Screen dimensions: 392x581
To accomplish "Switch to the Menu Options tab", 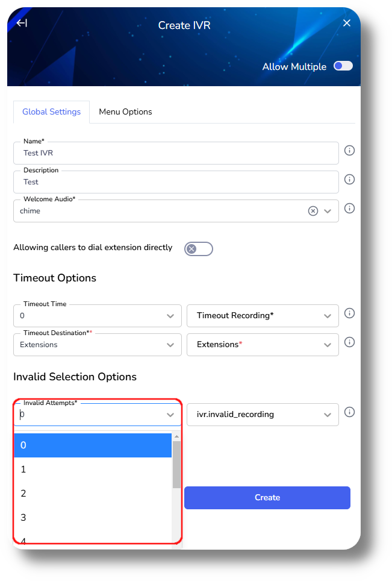I will (125, 112).
